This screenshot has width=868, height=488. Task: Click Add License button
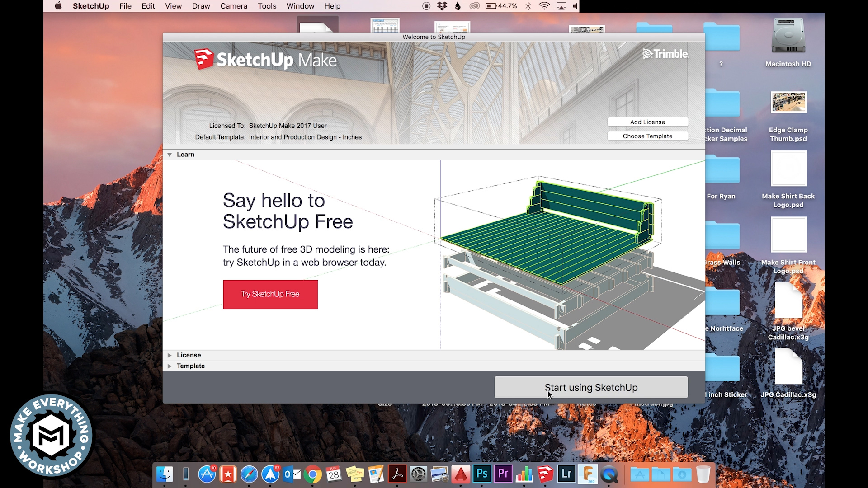(x=647, y=122)
